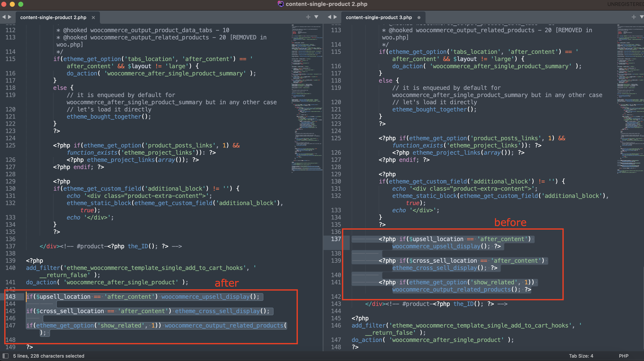The width and height of the screenshot is (644, 361).
Task: Click line number 143 in left pane gutter
Action: pos(11,296)
